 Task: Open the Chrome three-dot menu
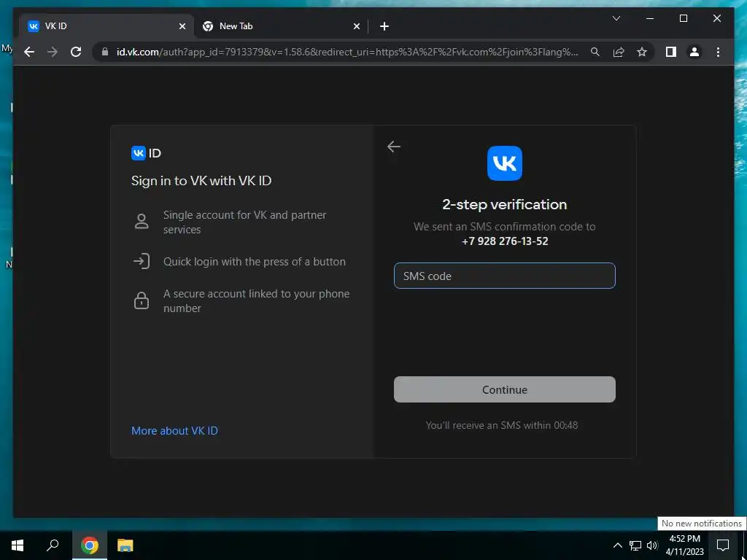click(x=718, y=52)
